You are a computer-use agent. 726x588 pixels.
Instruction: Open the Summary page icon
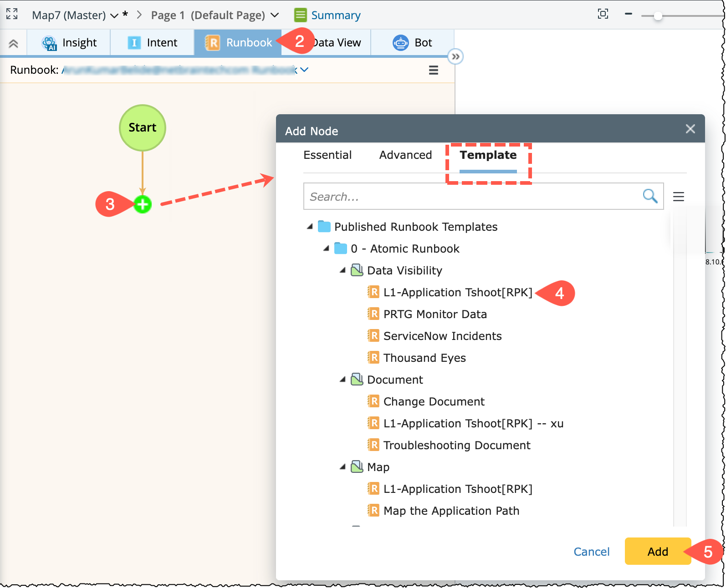click(300, 15)
